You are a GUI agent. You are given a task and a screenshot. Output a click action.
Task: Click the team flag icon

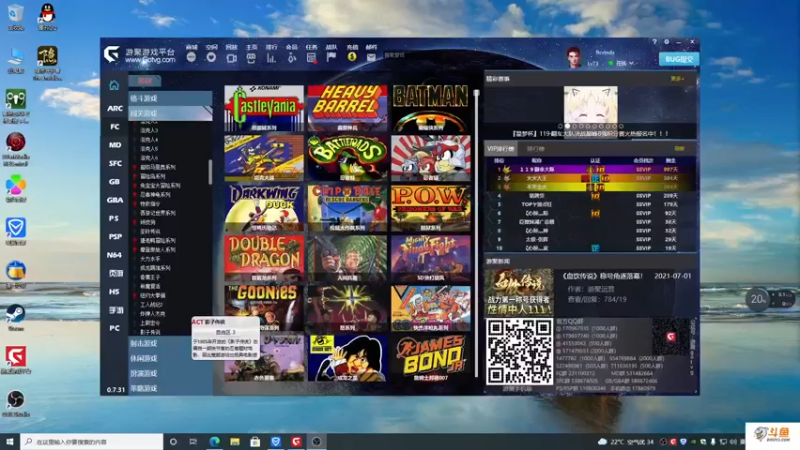pos(331,57)
